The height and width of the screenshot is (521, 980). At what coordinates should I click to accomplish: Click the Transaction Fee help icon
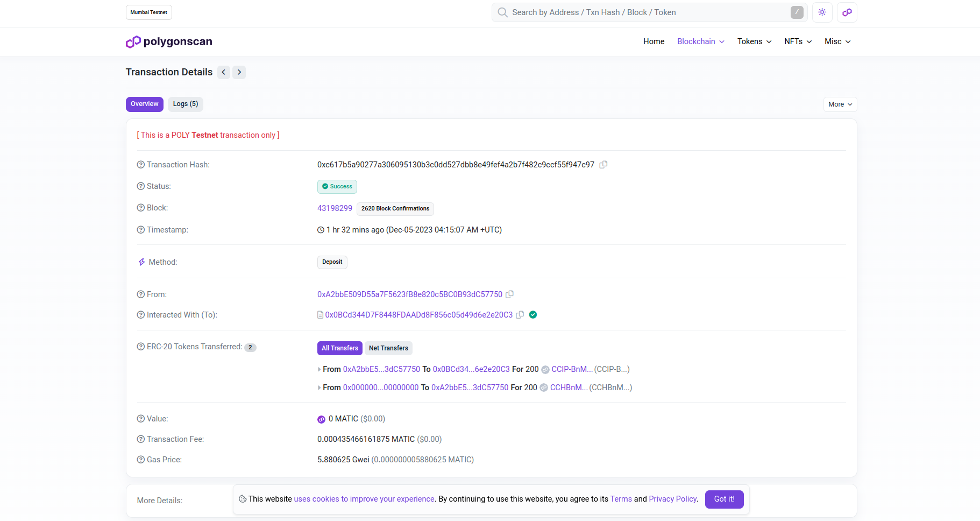[141, 439]
